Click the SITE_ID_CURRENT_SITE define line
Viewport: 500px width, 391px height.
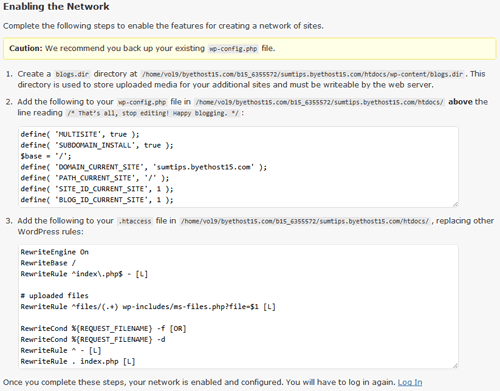coord(97,189)
